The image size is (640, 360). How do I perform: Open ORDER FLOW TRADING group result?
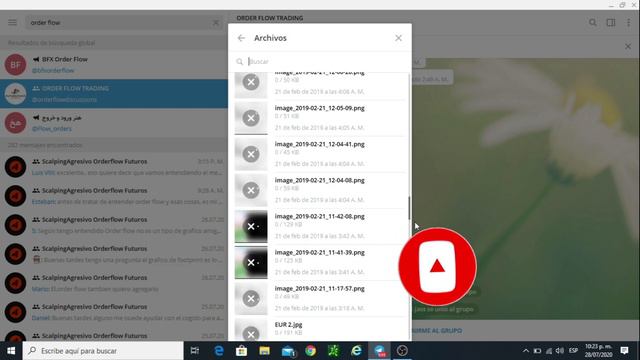pos(114,93)
